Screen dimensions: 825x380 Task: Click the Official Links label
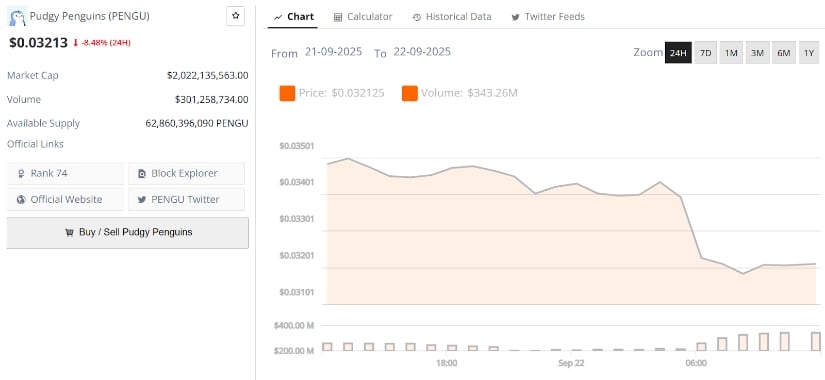click(x=35, y=144)
